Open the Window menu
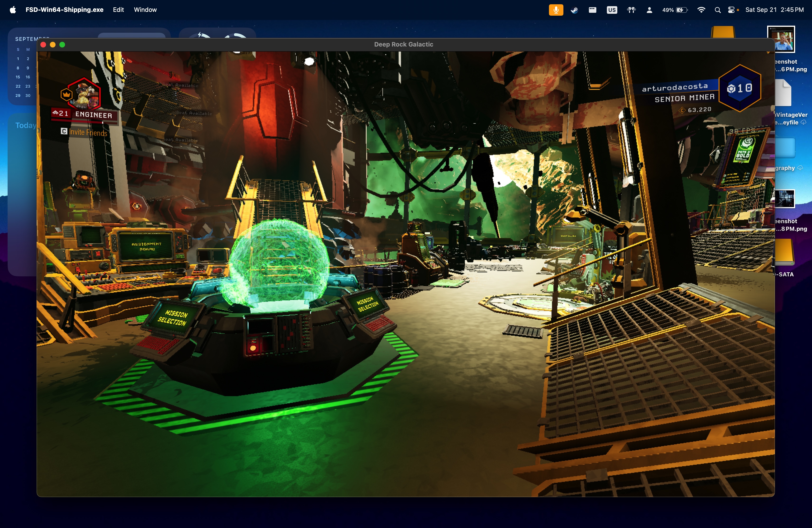812x528 pixels. (x=145, y=10)
